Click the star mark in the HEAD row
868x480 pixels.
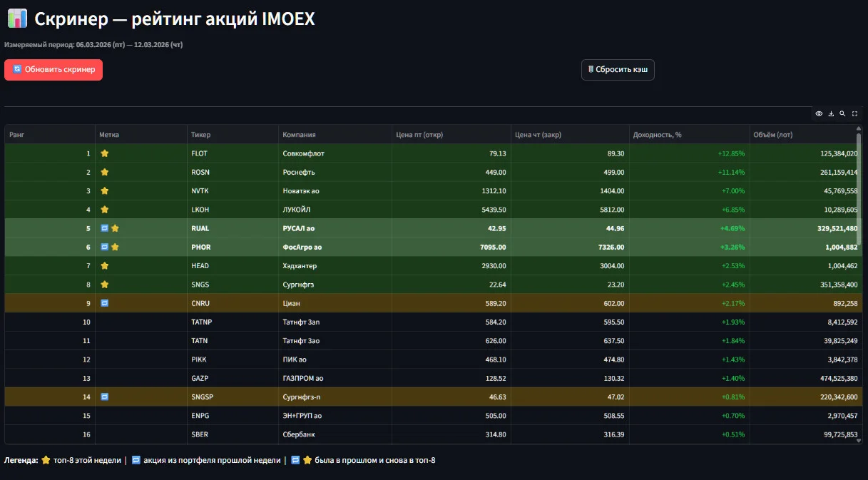104,265
